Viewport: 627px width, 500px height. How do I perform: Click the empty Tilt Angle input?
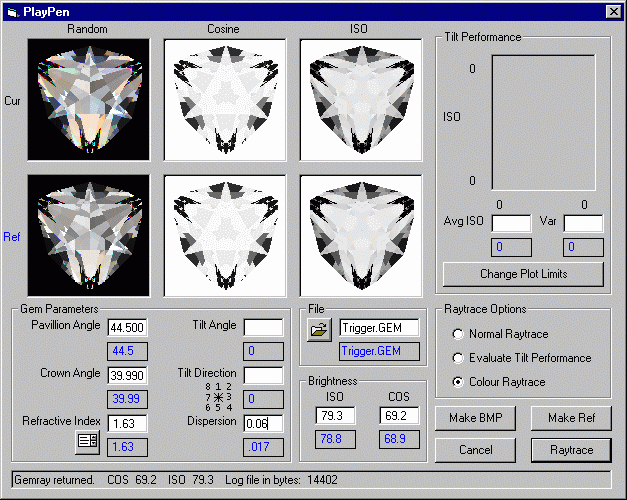tap(263, 328)
